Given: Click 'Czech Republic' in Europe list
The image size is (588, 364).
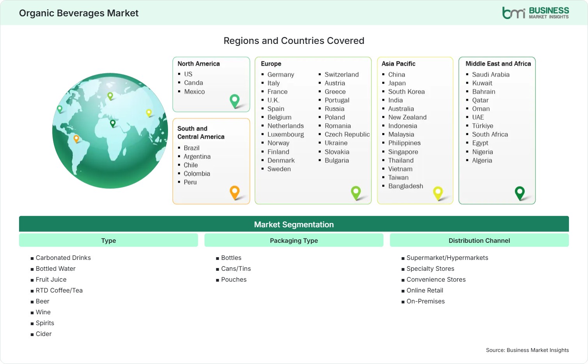Looking at the screenshot, I should pyautogui.click(x=347, y=134).
